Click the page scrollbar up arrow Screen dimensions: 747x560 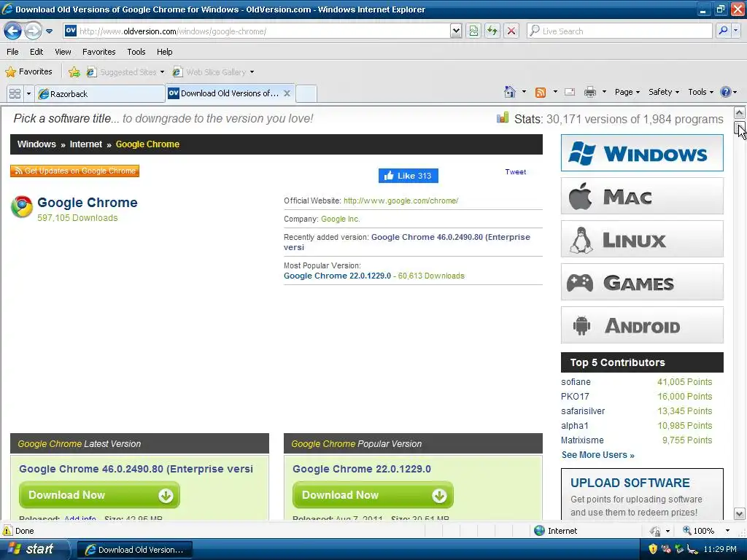(x=740, y=113)
